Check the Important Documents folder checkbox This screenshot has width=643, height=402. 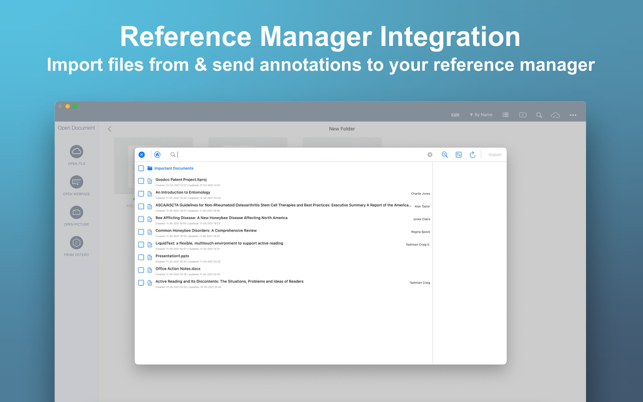click(x=141, y=168)
